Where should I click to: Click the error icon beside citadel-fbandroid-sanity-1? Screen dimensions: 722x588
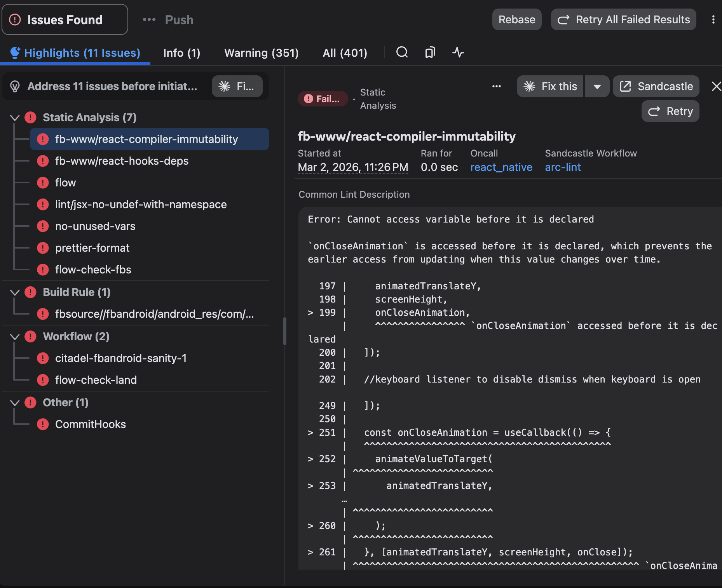[43, 358]
